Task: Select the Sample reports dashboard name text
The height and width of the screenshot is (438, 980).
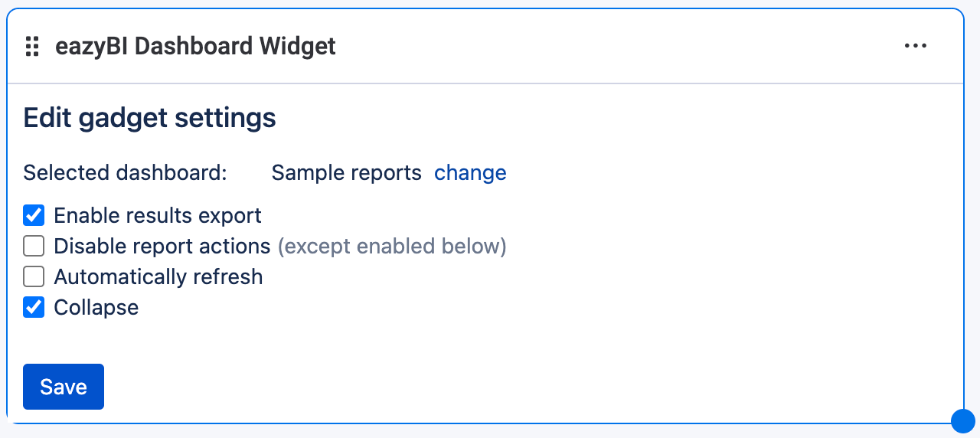Action: [x=346, y=173]
